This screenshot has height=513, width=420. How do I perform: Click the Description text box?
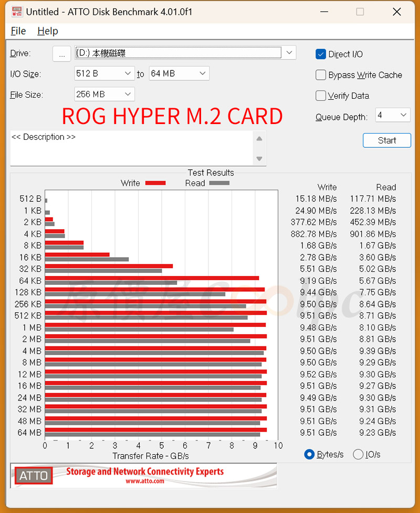pos(132,148)
